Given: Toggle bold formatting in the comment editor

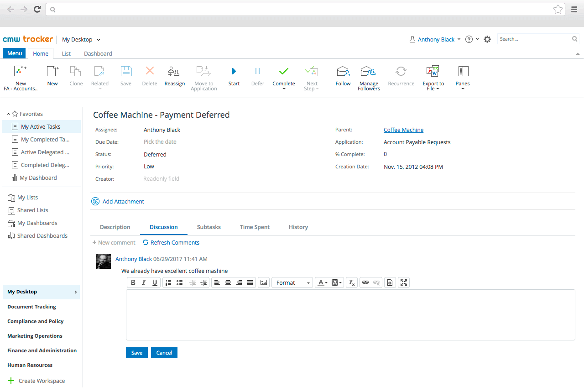Looking at the screenshot, I should point(133,282).
